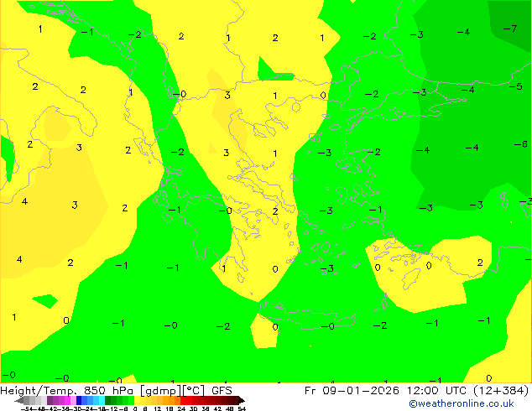The height and width of the screenshot is (411, 532).
Task: Click the cyan legend swatch near -18
Action: [x=102, y=400]
